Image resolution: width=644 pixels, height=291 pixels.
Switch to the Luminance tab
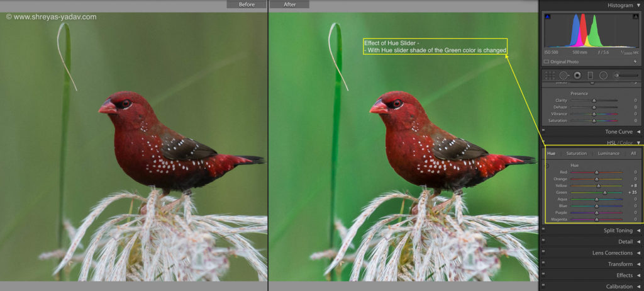tap(608, 154)
